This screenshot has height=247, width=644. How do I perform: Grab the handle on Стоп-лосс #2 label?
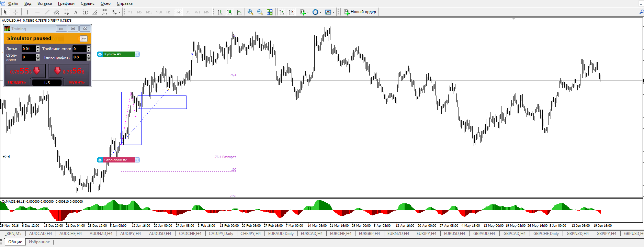[x=137, y=160]
